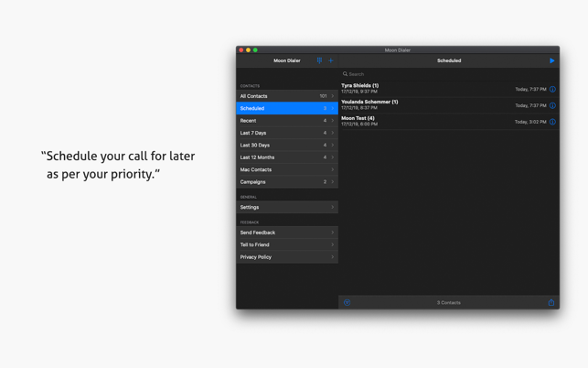Select the Youlanda Schemmer (1) contact
Image resolution: width=588 pixels, height=368 pixels.
449,104
